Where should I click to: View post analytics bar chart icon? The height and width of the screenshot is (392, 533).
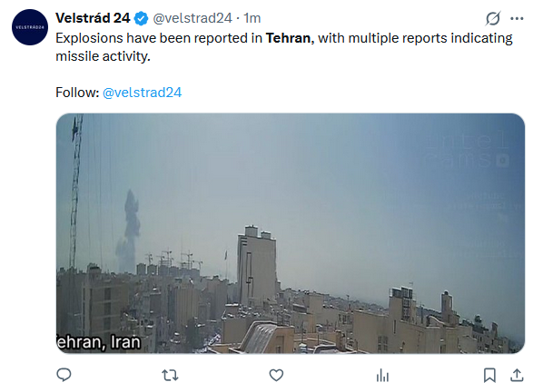pos(382,376)
